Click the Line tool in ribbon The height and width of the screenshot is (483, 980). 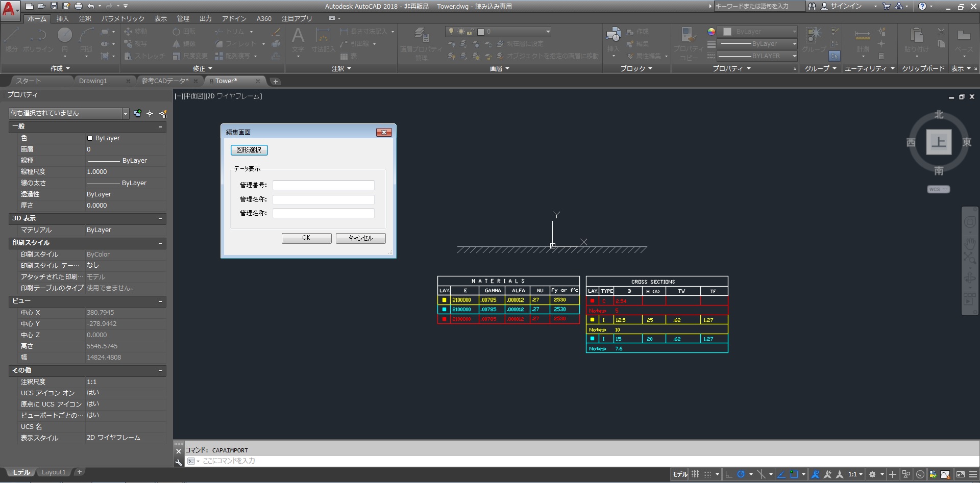(12, 39)
